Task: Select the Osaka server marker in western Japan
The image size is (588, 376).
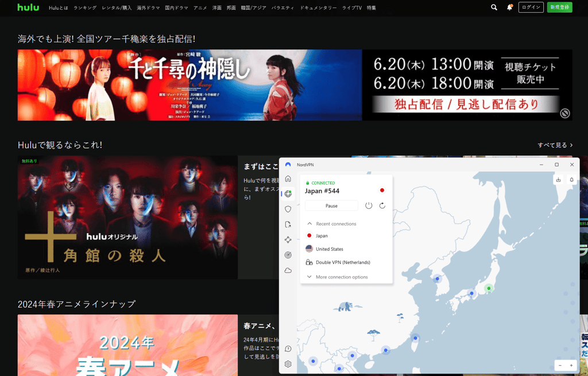Action: 472,293
